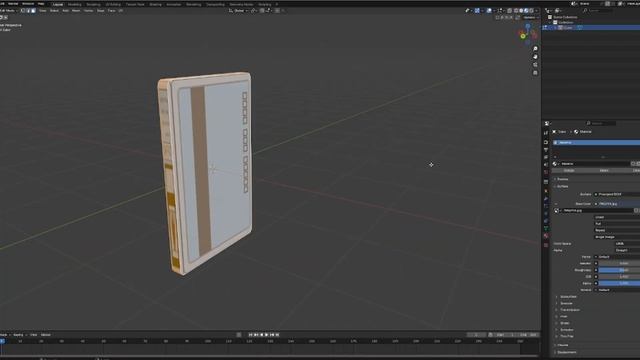Image resolution: width=640 pixels, height=360 pixels.
Task: Toggle the camera view icon
Action: pos(535,64)
